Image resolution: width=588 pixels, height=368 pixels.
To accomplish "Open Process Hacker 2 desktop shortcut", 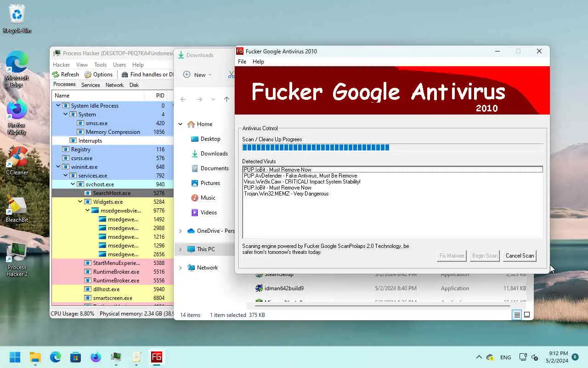I will (17, 259).
